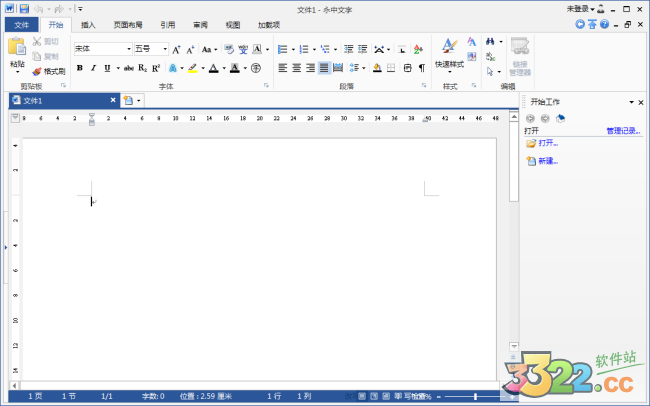This screenshot has height=406, width=650.
Task: Click the Replace (ab→ac) icon
Action: point(490,56)
